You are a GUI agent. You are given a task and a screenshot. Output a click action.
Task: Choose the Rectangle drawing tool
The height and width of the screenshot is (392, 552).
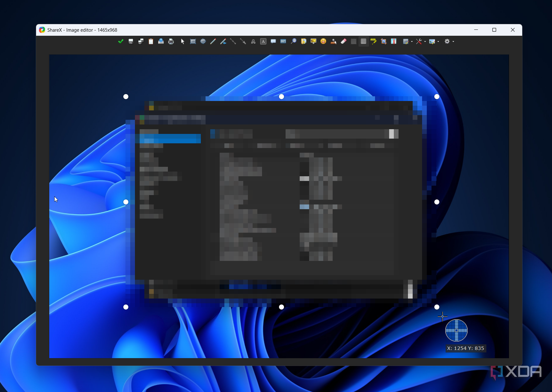[x=193, y=41]
